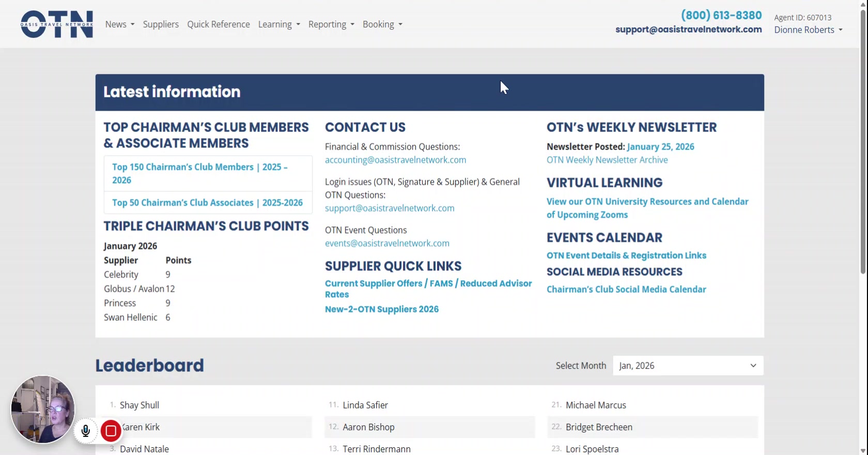Open the Select Month combo box
868x455 pixels.
coord(688,366)
